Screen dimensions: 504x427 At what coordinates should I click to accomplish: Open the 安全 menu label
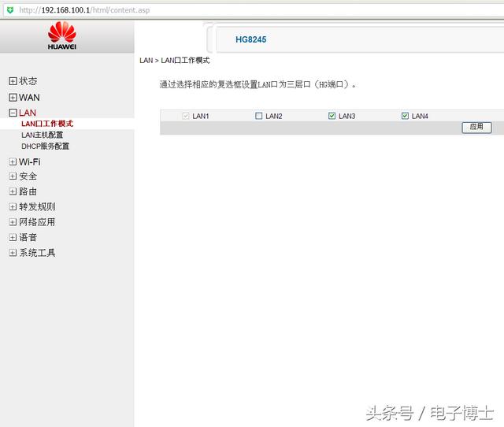click(28, 176)
